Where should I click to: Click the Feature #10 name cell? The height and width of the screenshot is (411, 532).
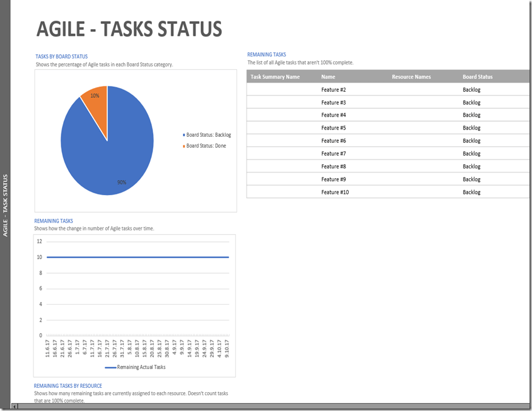click(335, 192)
